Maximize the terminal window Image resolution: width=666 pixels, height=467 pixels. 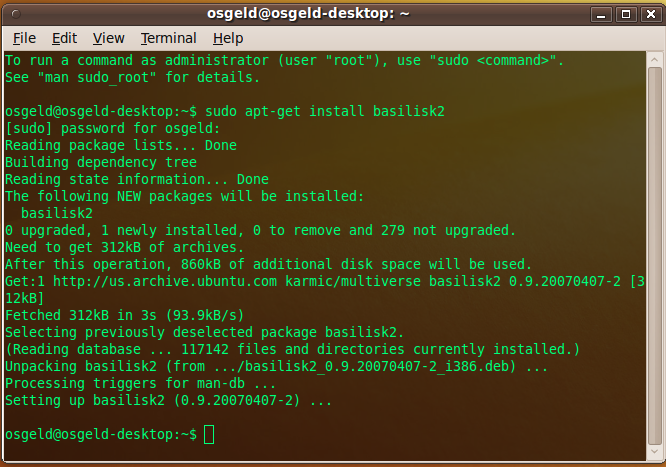coord(626,14)
